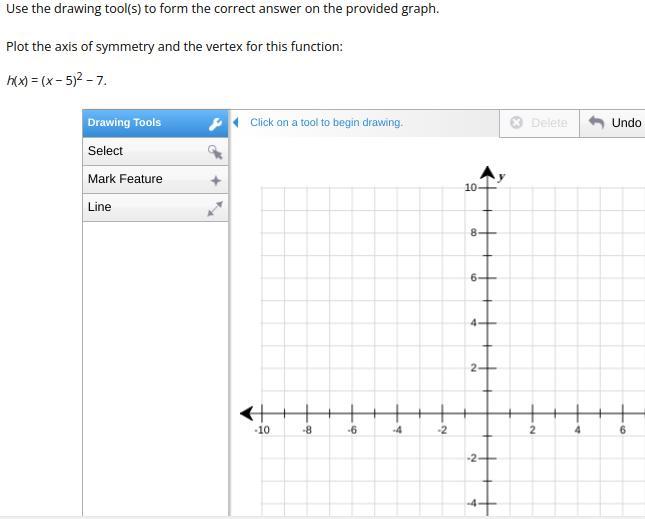The width and height of the screenshot is (645, 519).
Task: Click the Select tool pointer icon
Action: (x=215, y=152)
